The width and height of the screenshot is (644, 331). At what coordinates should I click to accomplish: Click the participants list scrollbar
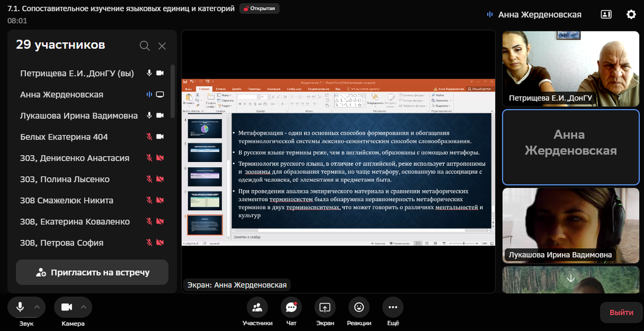[x=172, y=91]
